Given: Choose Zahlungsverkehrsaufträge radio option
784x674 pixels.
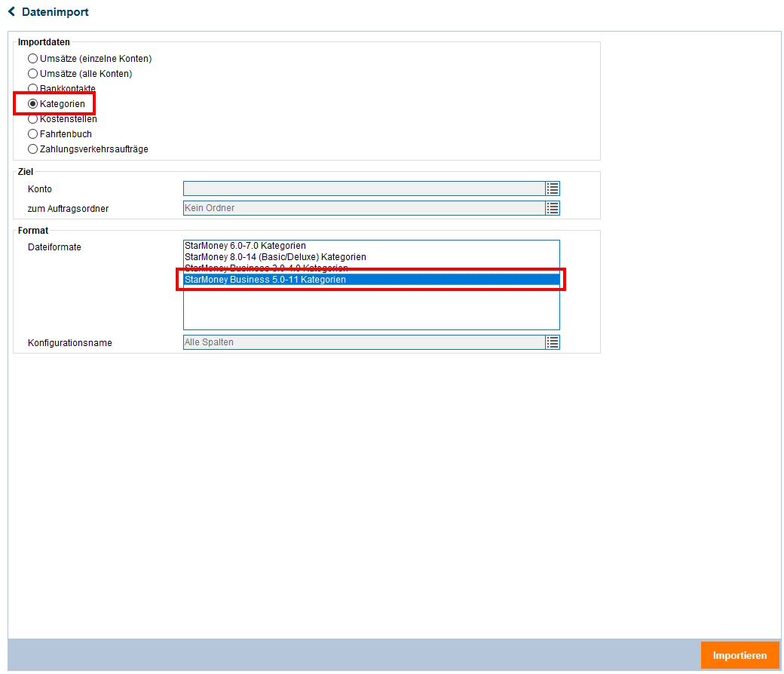Looking at the screenshot, I should (32, 149).
